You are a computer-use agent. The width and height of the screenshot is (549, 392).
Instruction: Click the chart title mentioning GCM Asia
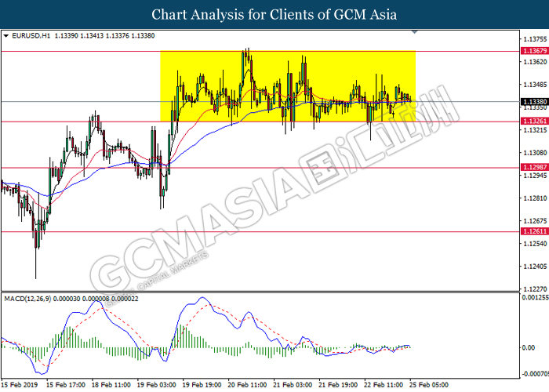pyautogui.click(x=274, y=15)
